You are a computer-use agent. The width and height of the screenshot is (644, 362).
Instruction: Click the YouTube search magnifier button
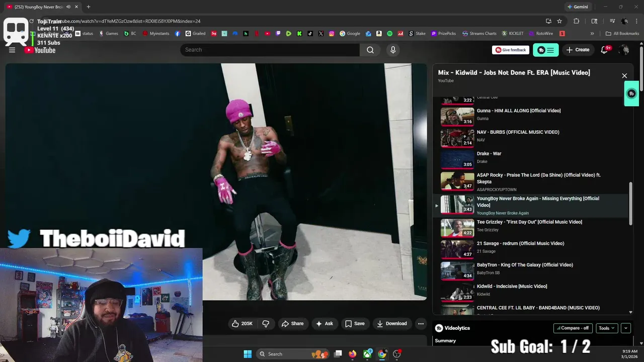click(370, 50)
